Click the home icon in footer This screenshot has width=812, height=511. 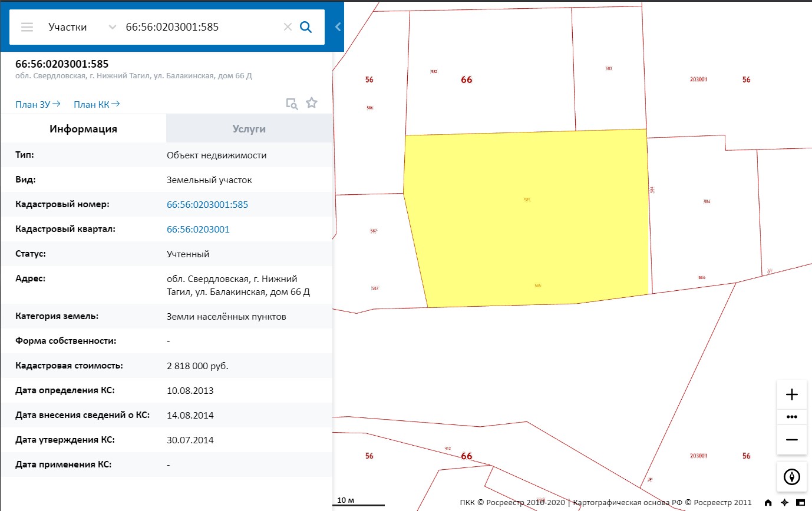(768, 503)
